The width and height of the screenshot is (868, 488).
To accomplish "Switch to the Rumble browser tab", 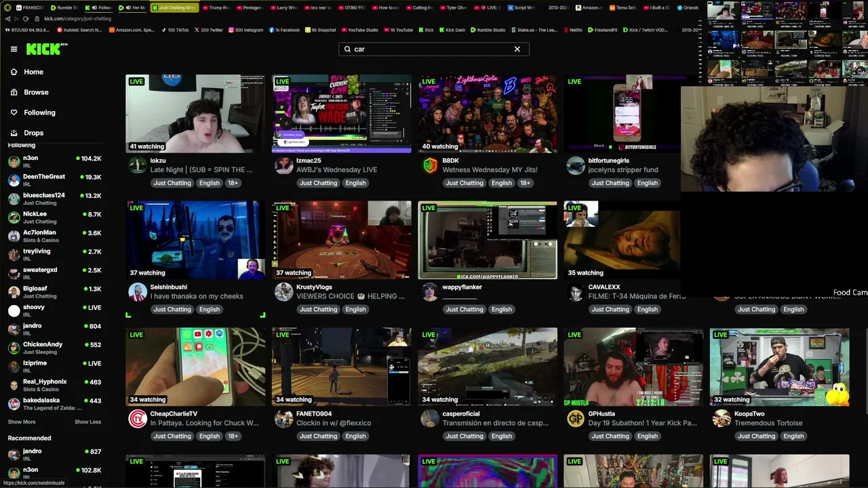I will (64, 7).
